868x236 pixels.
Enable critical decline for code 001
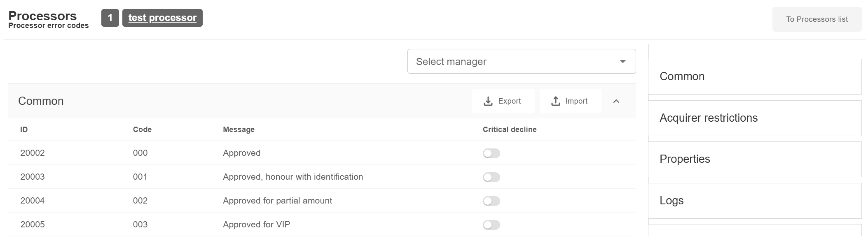[491, 177]
